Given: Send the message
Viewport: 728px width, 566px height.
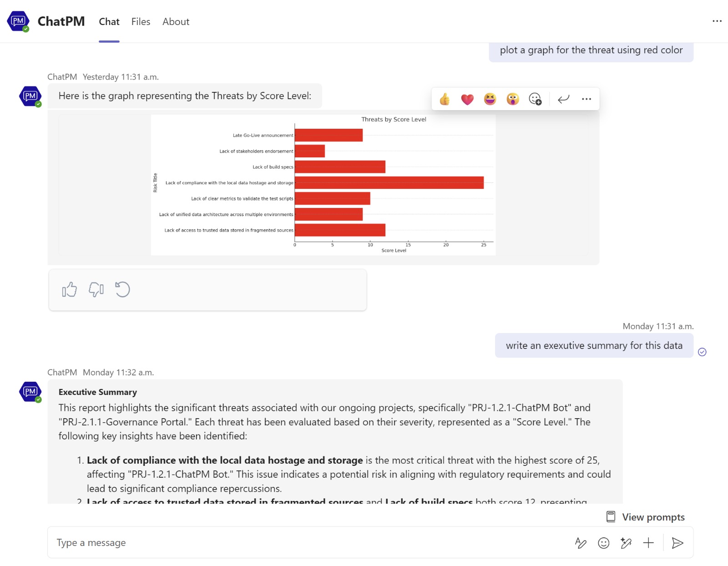Looking at the screenshot, I should [x=677, y=543].
